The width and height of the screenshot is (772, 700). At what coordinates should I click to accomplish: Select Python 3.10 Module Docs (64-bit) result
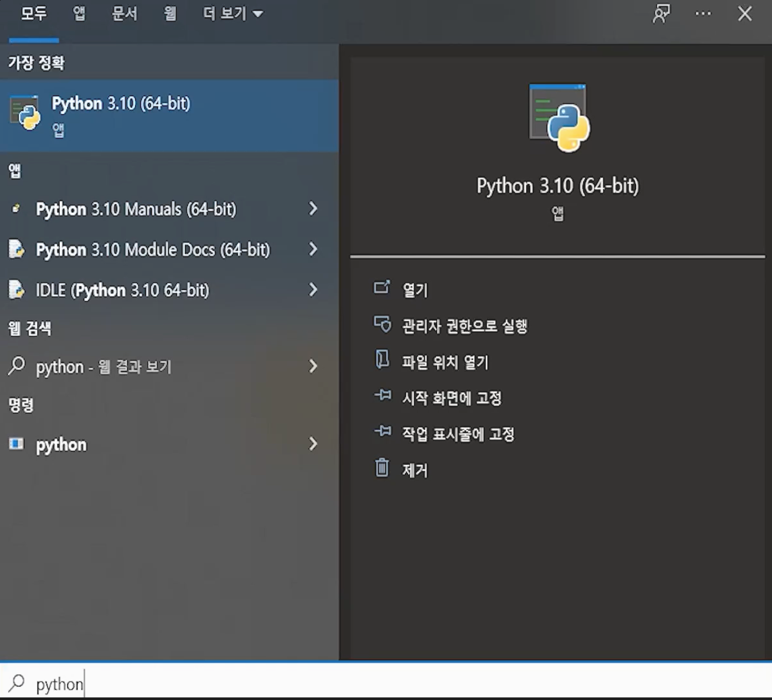pyautogui.click(x=169, y=250)
